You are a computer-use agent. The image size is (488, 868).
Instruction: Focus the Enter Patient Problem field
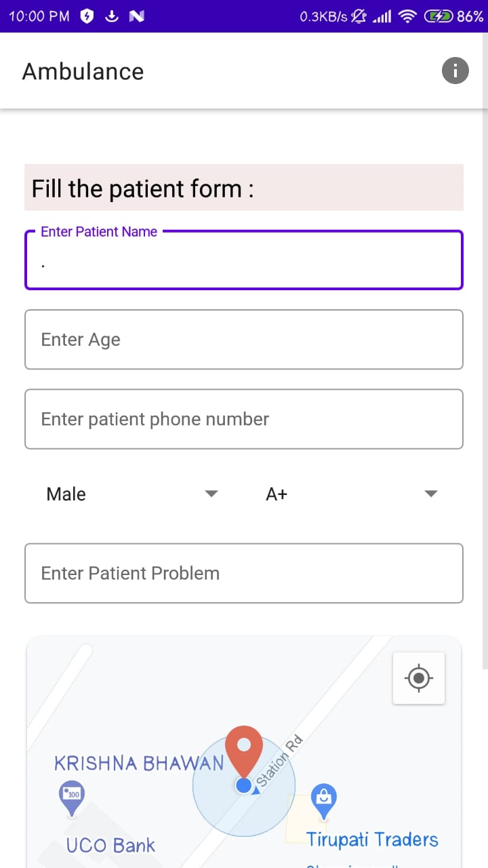click(x=244, y=573)
